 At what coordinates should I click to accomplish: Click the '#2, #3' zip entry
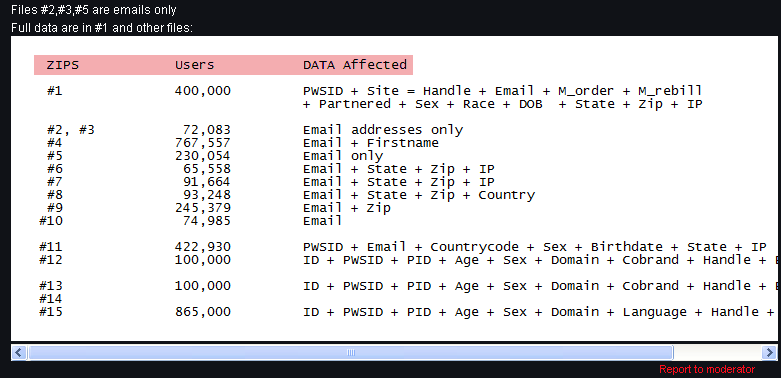point(71,130)
